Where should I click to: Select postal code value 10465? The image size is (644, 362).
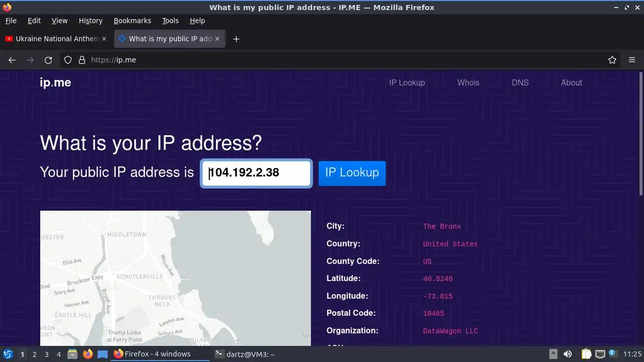point(434,313)
